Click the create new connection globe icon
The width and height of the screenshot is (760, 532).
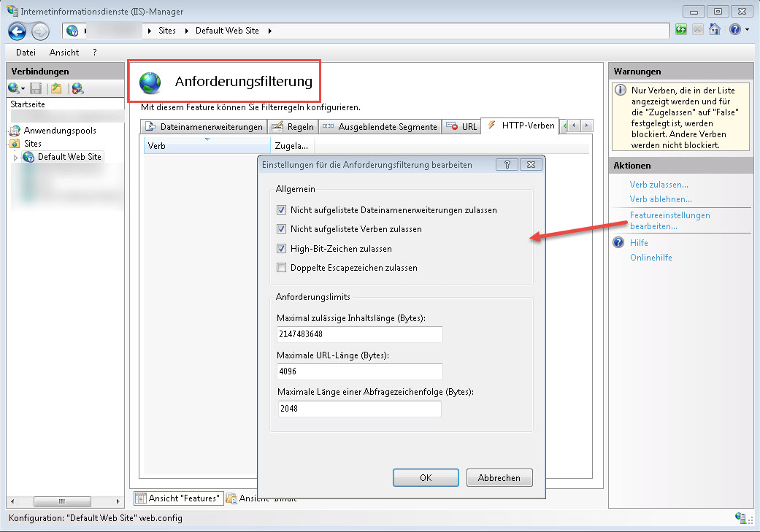(x=14, y=88)
